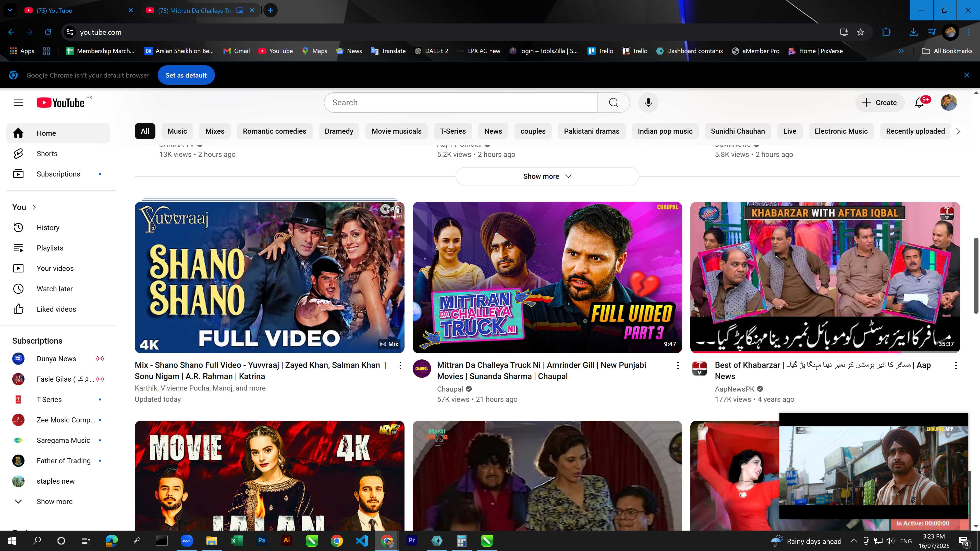Open the tab search dropdown arrow
The image size is (980, 551).
[10, 10]
